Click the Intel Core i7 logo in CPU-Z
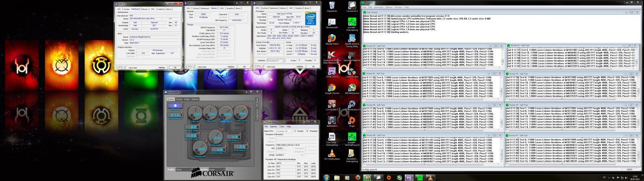The height and width of the screenshot is (181, 644). (x=311, y=19)
